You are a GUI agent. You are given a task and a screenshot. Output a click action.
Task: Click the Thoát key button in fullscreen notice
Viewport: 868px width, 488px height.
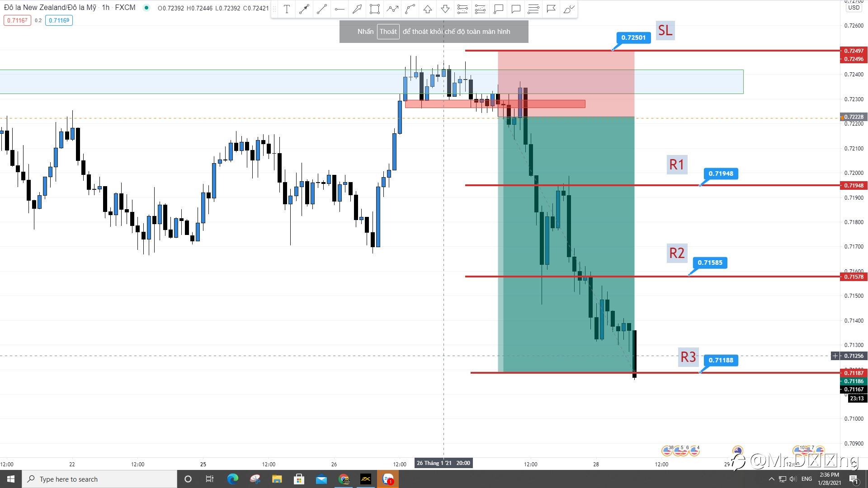(388, 32)
